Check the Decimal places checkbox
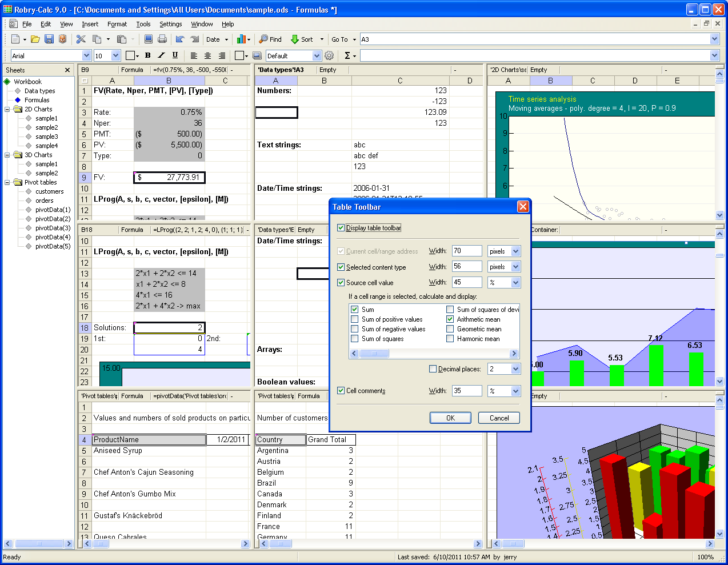Screen dimensions: 728x565 [x=433, y=369]
